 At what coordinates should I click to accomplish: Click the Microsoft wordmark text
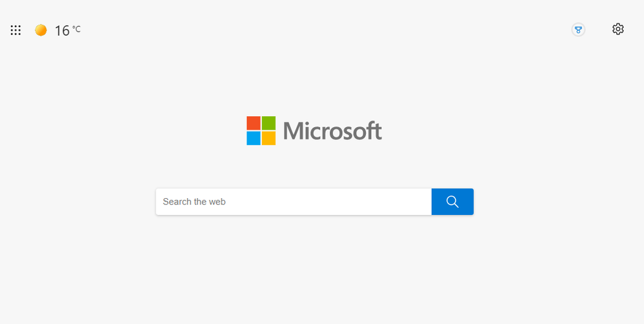[x=332, y=130]
